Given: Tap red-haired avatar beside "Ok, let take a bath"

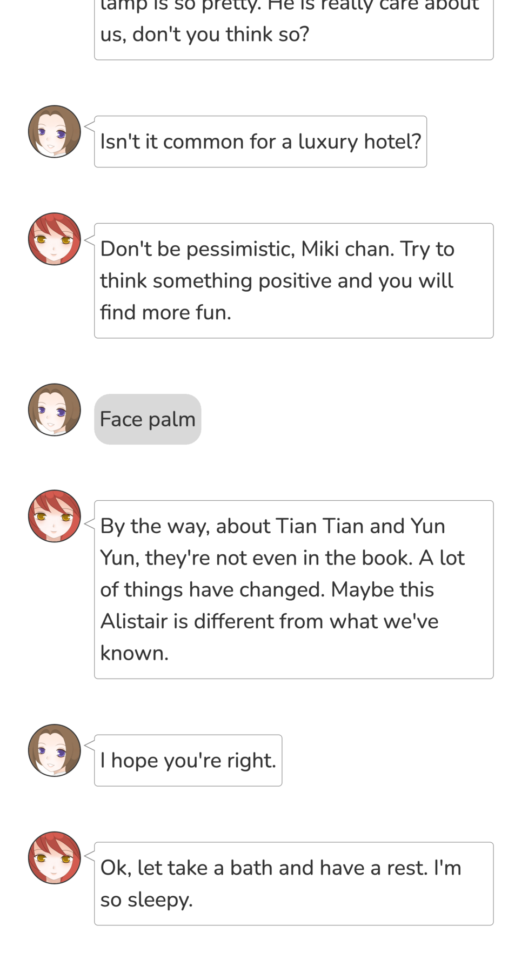Looking at the screenshot, I should (x=55, y=857).
